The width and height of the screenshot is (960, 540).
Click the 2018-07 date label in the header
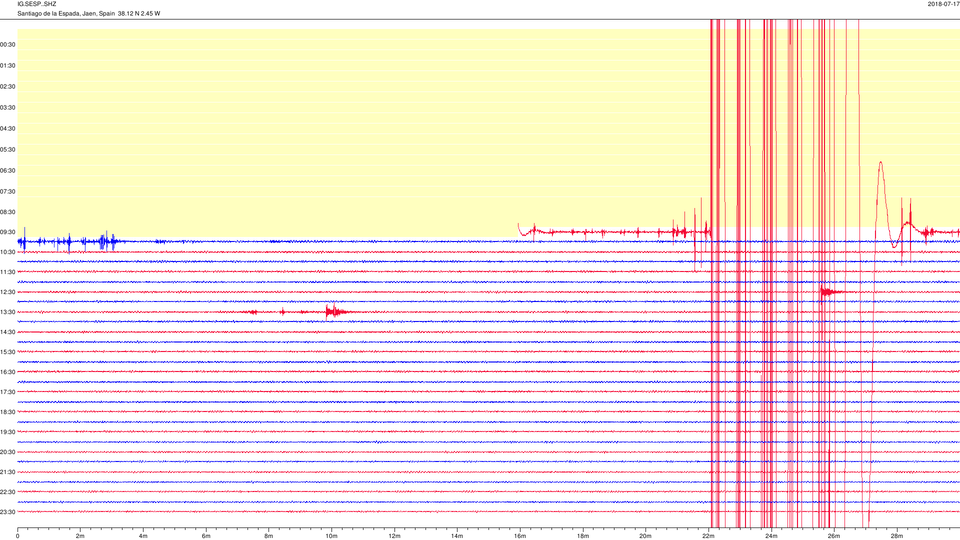coord(943,4)
